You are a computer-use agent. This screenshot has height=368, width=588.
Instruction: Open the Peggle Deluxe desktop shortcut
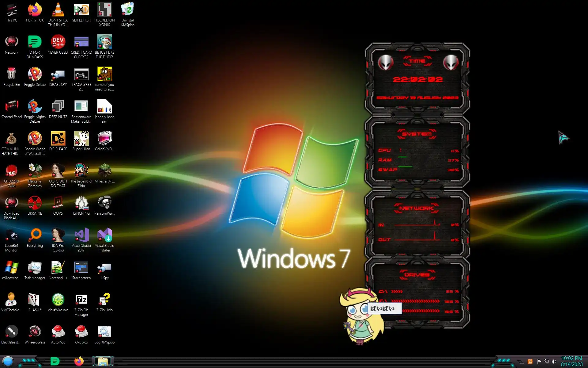(35, 75)
